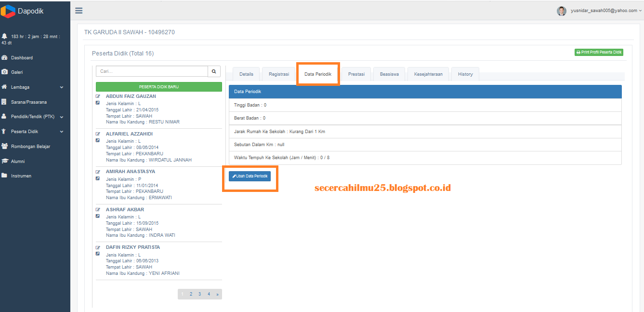The width and height of the screenshot is (644, 312).
Task: Click Jarak Rumah Ke Sekolah row
Action: tap(425, 132)
